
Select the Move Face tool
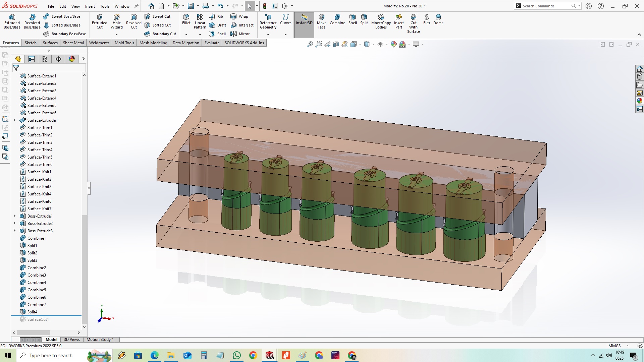point(321,21)
